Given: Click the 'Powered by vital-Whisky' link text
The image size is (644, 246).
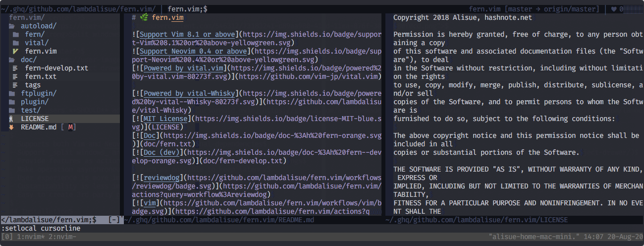Looking at the screenshot, I should [x=190, y=93].
